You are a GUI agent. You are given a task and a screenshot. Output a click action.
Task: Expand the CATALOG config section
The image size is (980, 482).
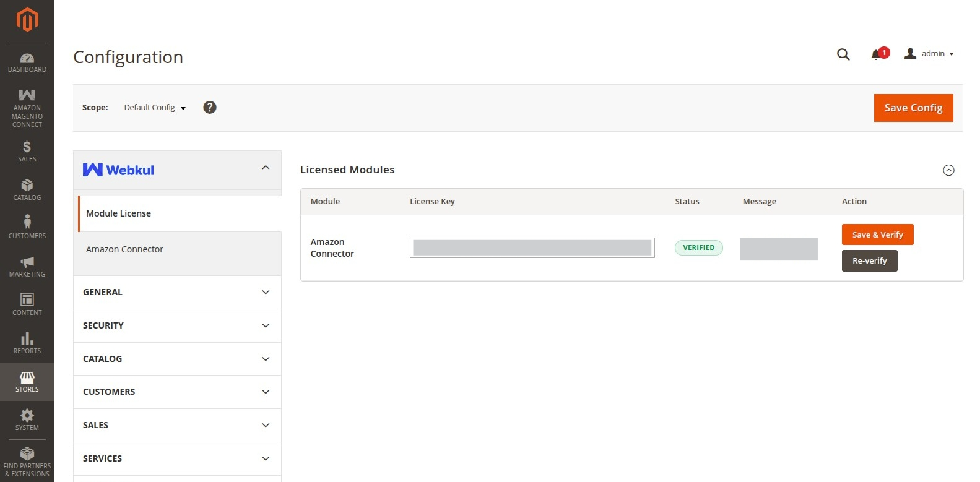coord(177,359)
